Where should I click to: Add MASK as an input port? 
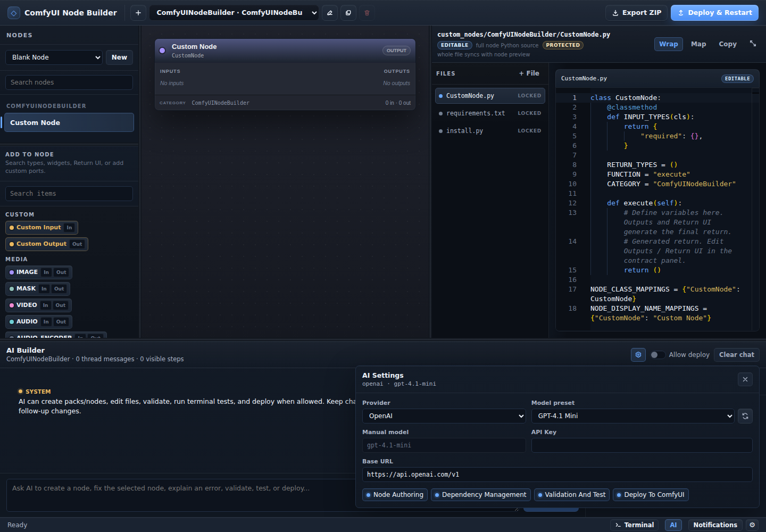coord(44,289)
